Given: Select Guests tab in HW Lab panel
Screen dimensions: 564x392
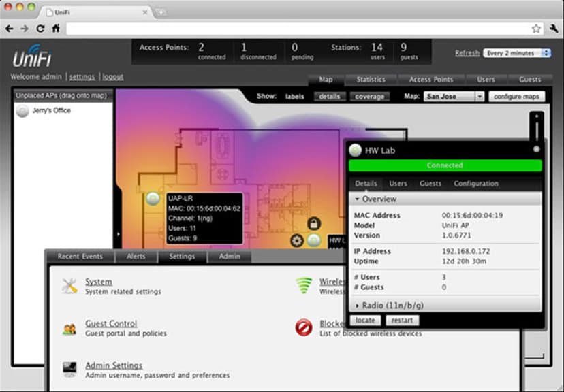Looking at the screenshot, I should (430, 184).
